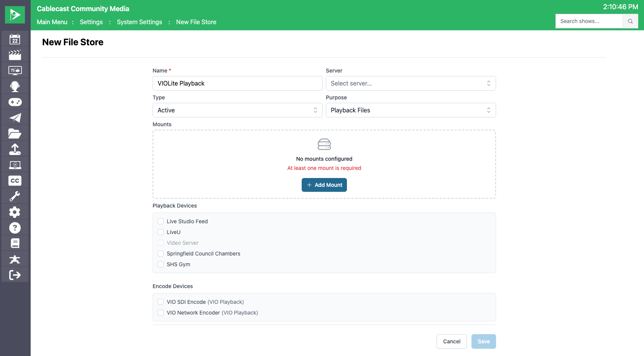Open the schedule calendar icon in sidebar
644x356 pixels.
click(15, 39)
